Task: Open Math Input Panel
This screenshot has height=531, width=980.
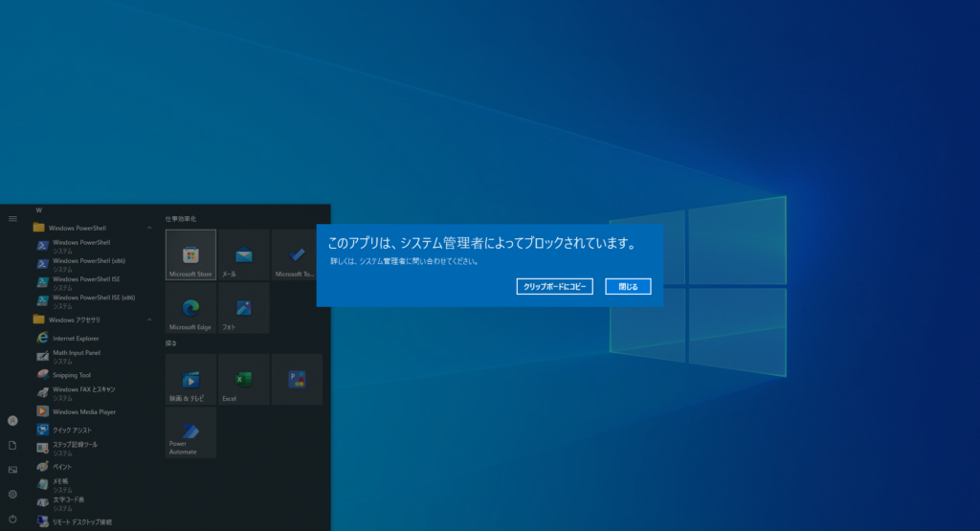Action: pyautogui.click(x=93, y=357)
